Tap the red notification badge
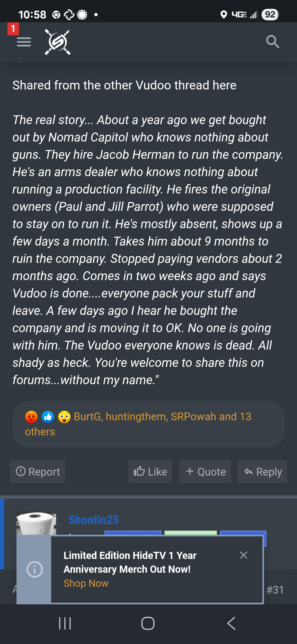Viewport: 297px width, 644px height. click(x=13, y=29)
